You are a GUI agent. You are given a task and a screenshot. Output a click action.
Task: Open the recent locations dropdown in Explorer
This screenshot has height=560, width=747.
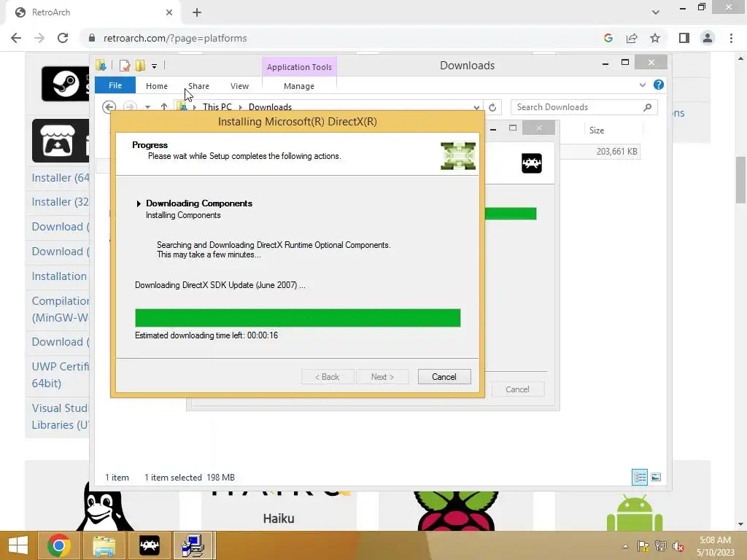click(x=147, y=107)
